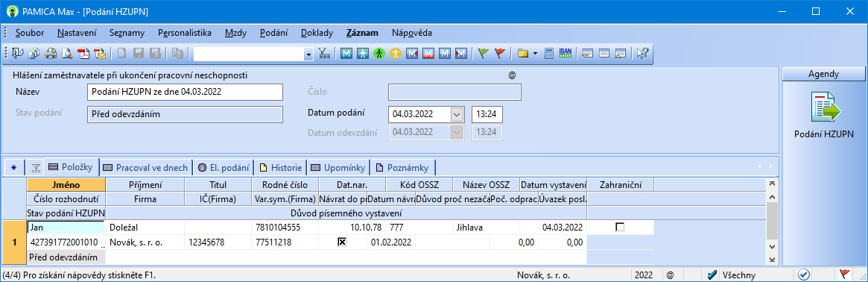Open the Nápověda menu

[x=412, y=33]
